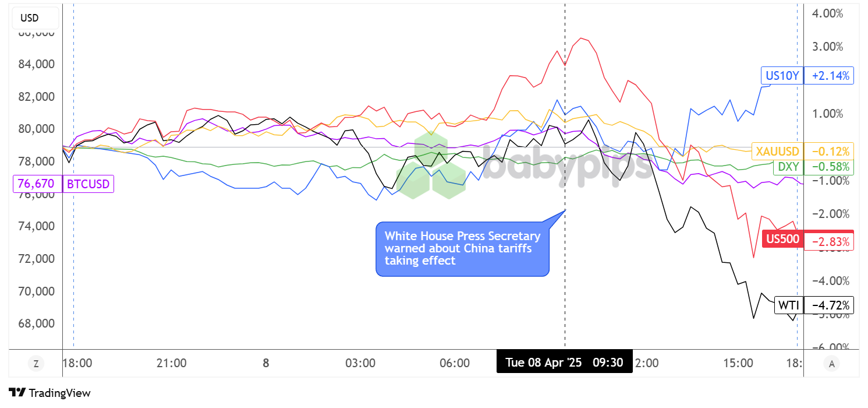
Task: Click the −0.58% DXY value tag
Action: coord(828,167)
